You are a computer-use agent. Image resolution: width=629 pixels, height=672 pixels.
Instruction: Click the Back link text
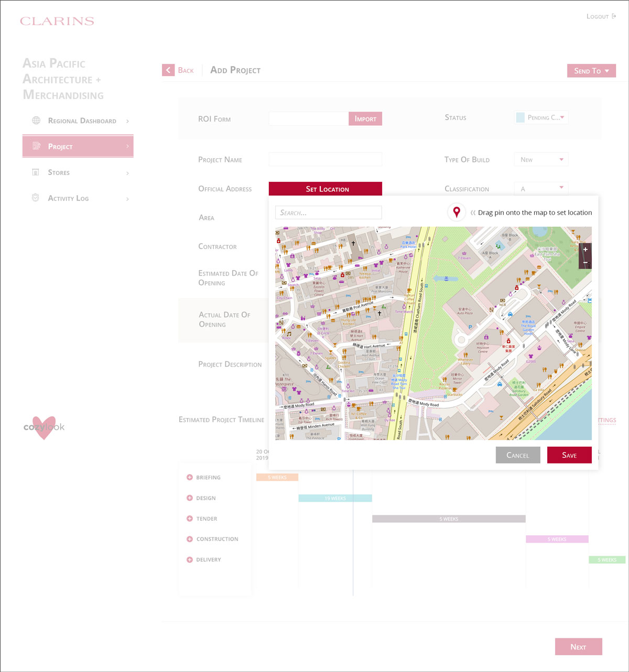186,70
